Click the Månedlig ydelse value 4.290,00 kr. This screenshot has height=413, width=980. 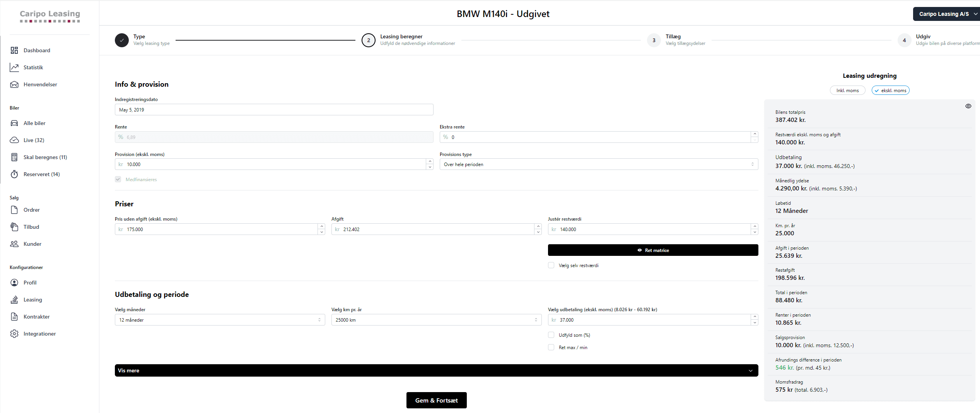click(x=791, y=189)
